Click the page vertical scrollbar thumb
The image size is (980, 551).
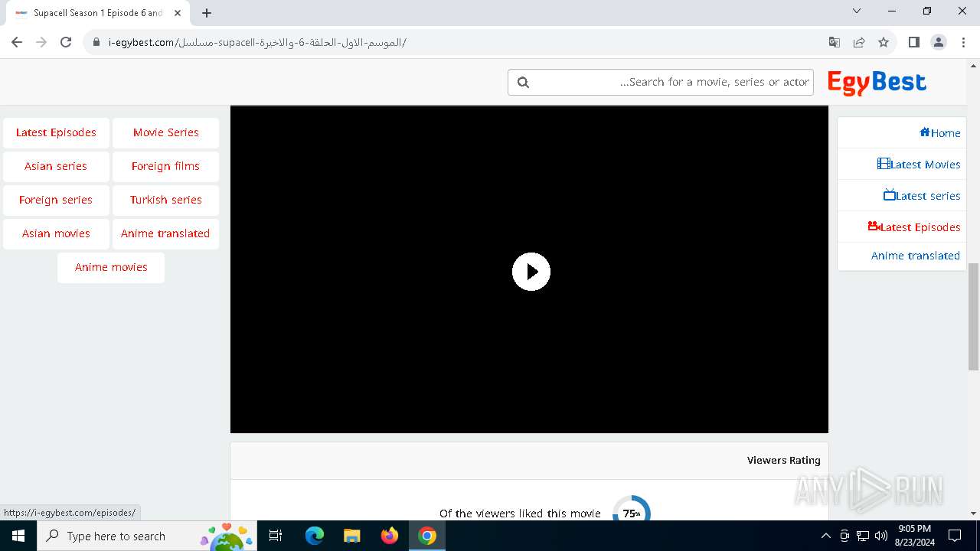(973, 316)
